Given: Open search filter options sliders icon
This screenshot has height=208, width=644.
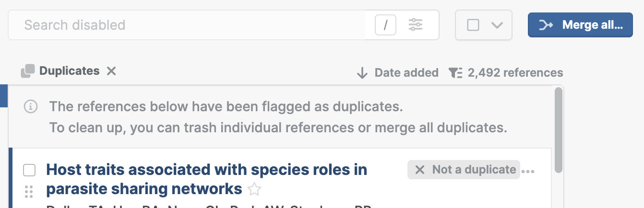Looking at the screenshot, I should point(416,24).
